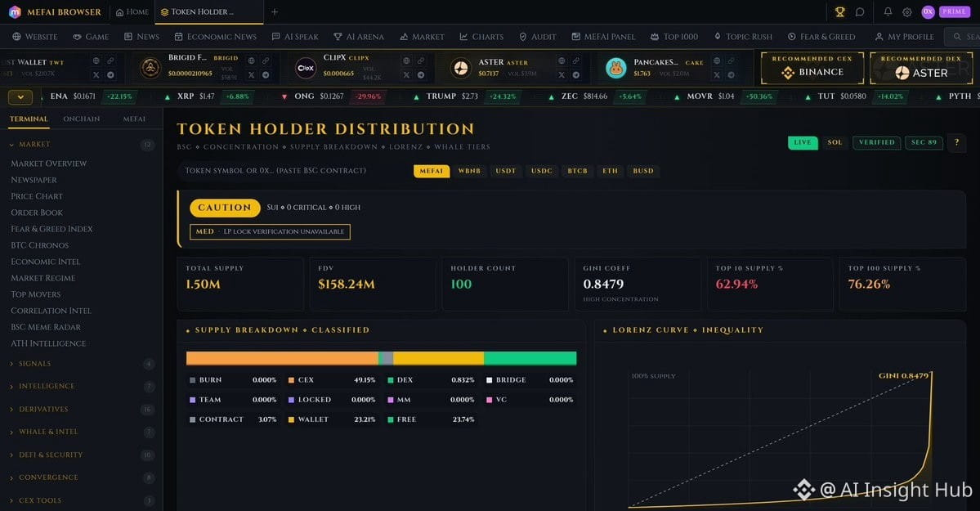Click the Recommended DEX Aster button

point(921,68)
